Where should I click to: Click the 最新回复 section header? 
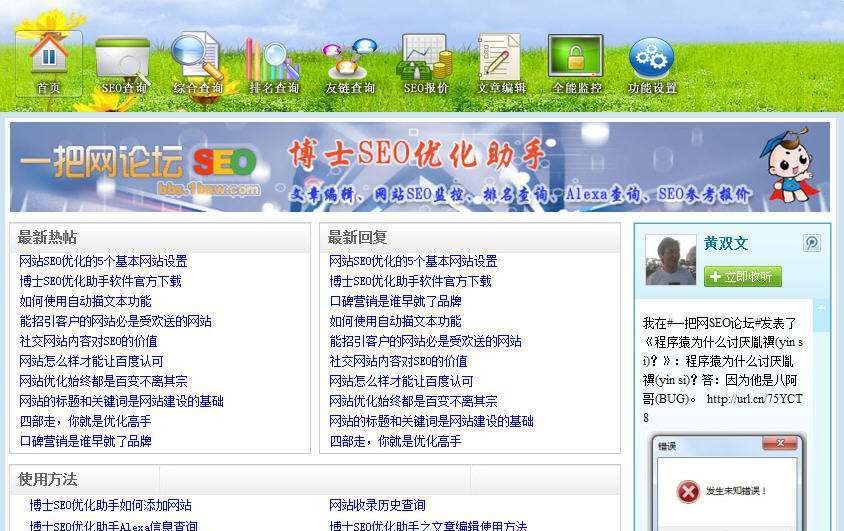coord(469,238)
